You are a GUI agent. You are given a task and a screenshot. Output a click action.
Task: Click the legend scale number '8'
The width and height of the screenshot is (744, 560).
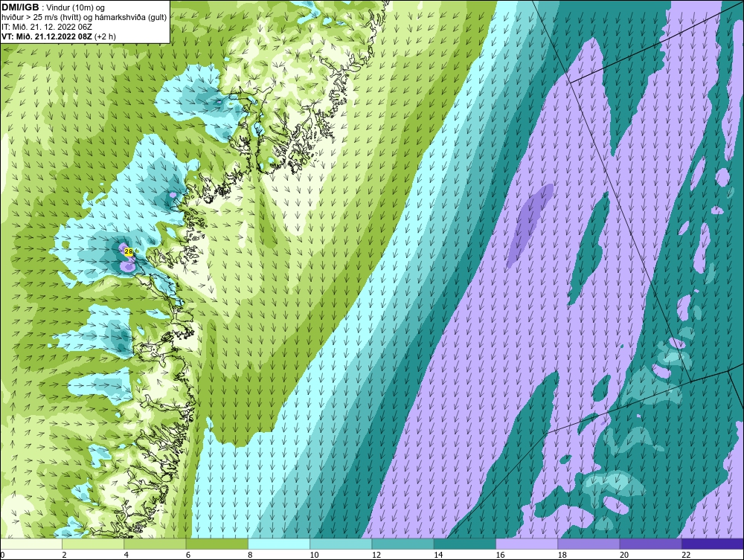(x=250, y=556)
